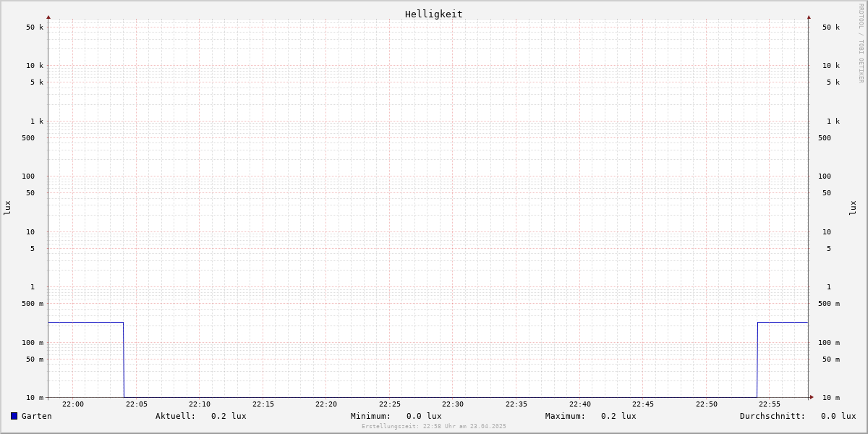The width and height of the screenshot is (868, 434).
Task: Click the Garten legend label
Action: pos(37,416)
